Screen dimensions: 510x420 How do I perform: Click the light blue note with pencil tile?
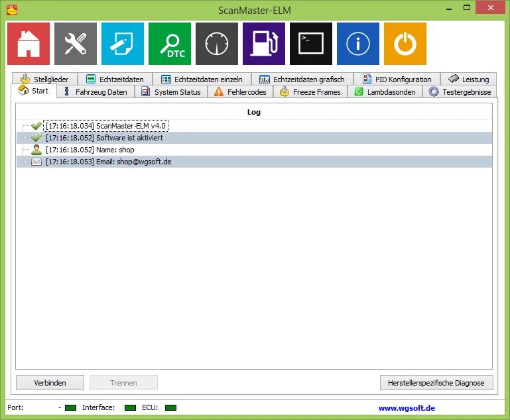click(x=123, y=44)
